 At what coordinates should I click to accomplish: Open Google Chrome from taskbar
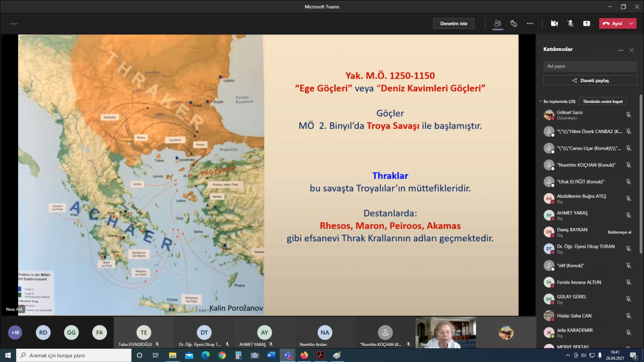click(222, 355)
